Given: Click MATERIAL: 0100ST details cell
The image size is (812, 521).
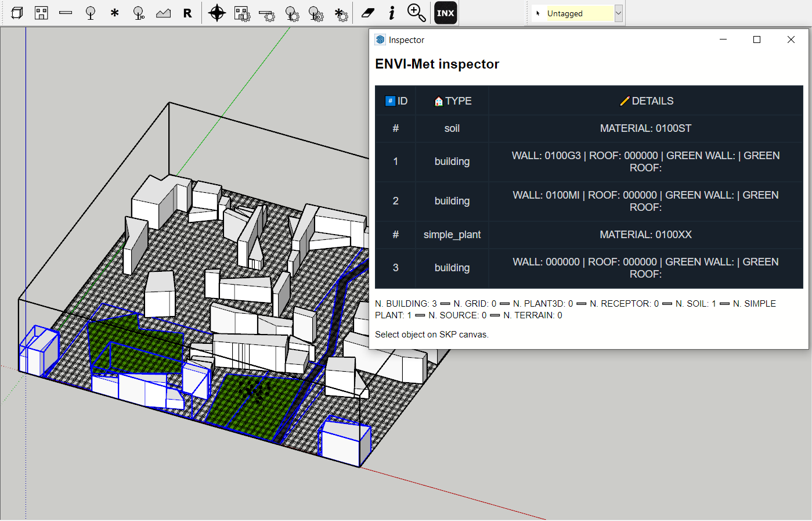Looking at the screenshot, I should point(646,128).
